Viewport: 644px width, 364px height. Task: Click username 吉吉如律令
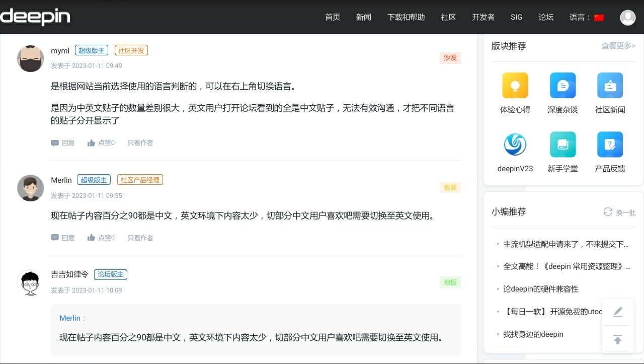[x=69, y=274]
